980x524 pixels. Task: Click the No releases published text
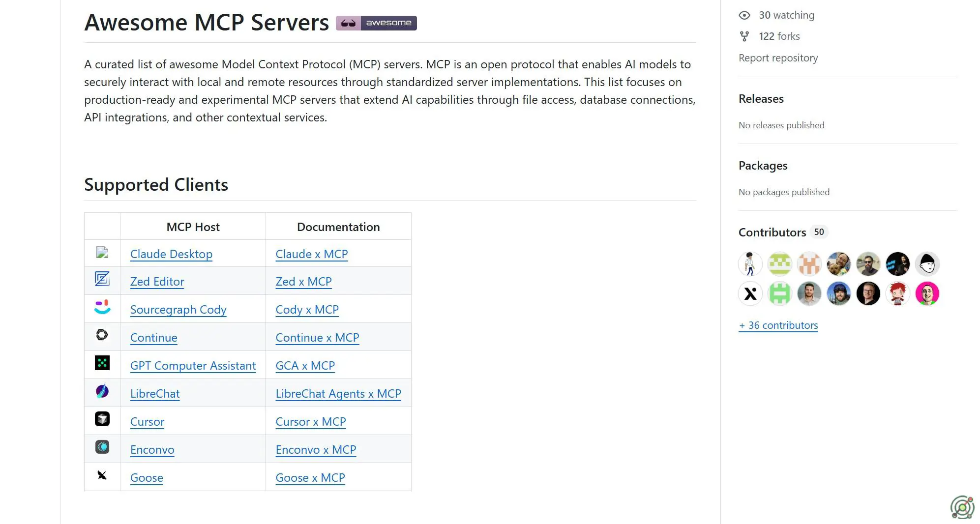781,125
